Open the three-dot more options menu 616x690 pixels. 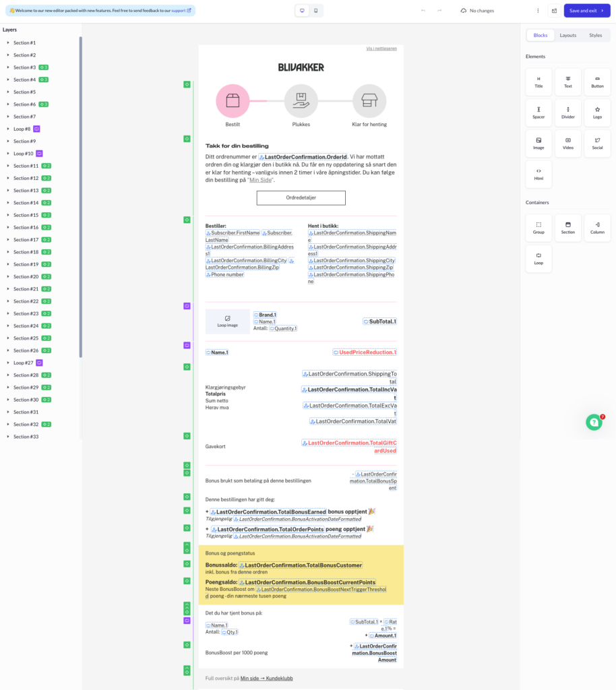(x=538, y=11)
